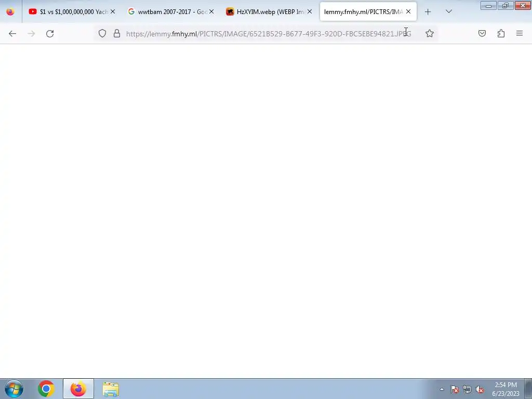Close the wwtbam Google tab
The image size is (532, 399).
pos(211,11)
